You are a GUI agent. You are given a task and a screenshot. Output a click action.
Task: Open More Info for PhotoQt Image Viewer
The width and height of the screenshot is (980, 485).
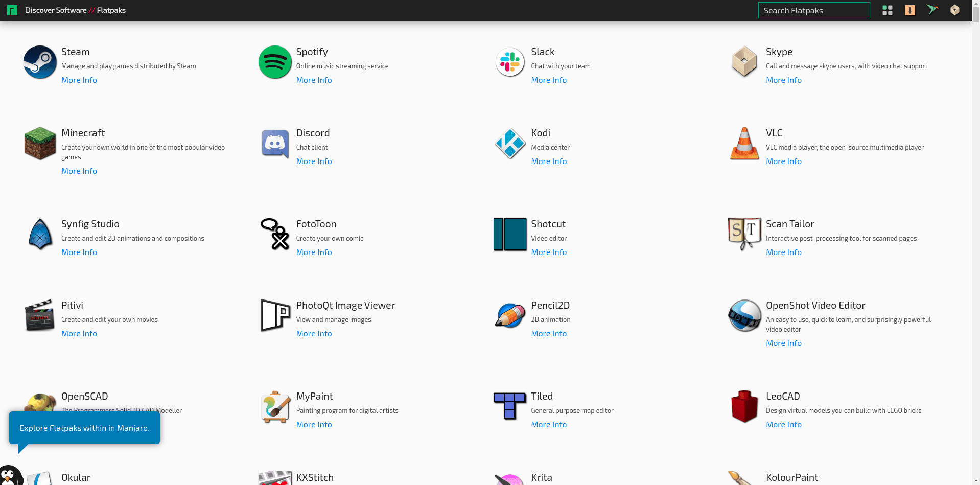click(x=314, y=334)
